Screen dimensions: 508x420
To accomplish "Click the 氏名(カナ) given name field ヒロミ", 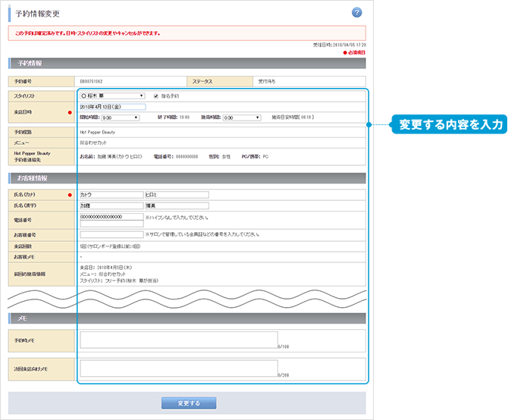I will [x=176, y=195].
